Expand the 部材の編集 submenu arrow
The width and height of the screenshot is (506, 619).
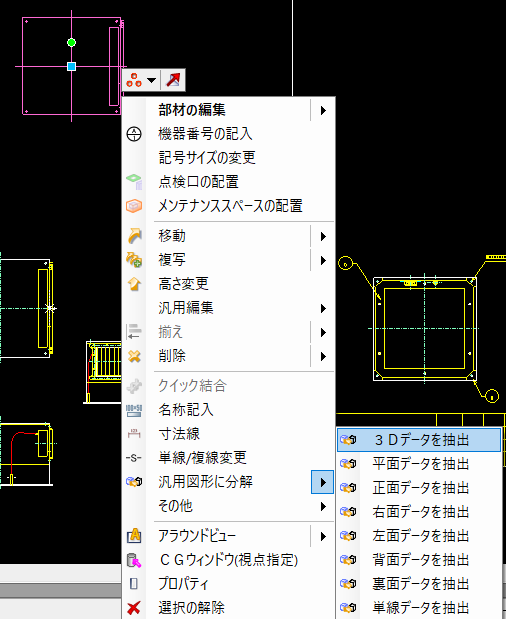click(x=323, y=110)
